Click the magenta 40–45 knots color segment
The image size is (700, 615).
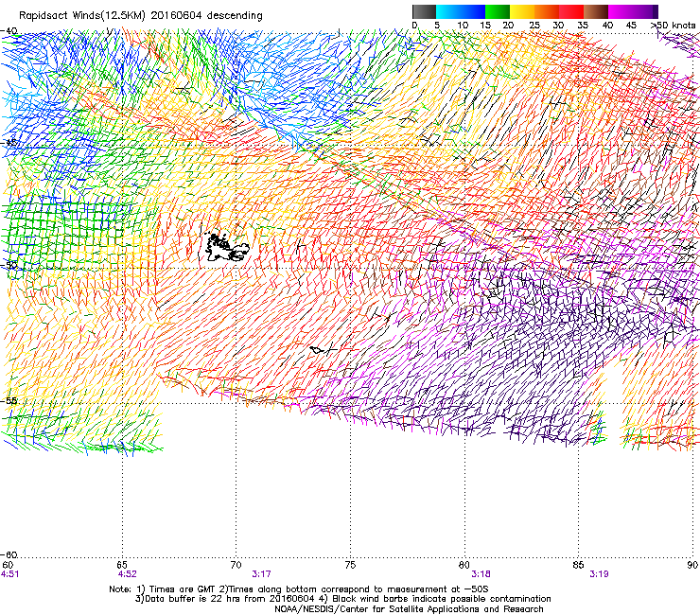pyautogui.click(x=621, y=11)
